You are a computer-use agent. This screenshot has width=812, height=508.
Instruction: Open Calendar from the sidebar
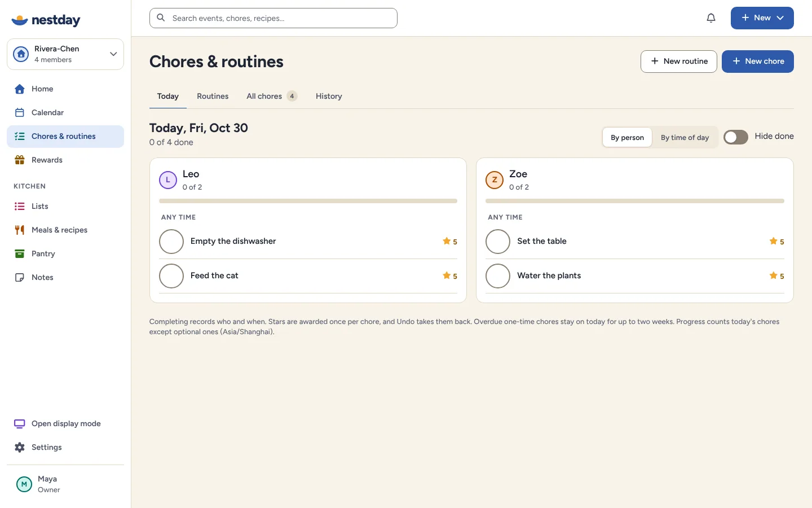65,112
